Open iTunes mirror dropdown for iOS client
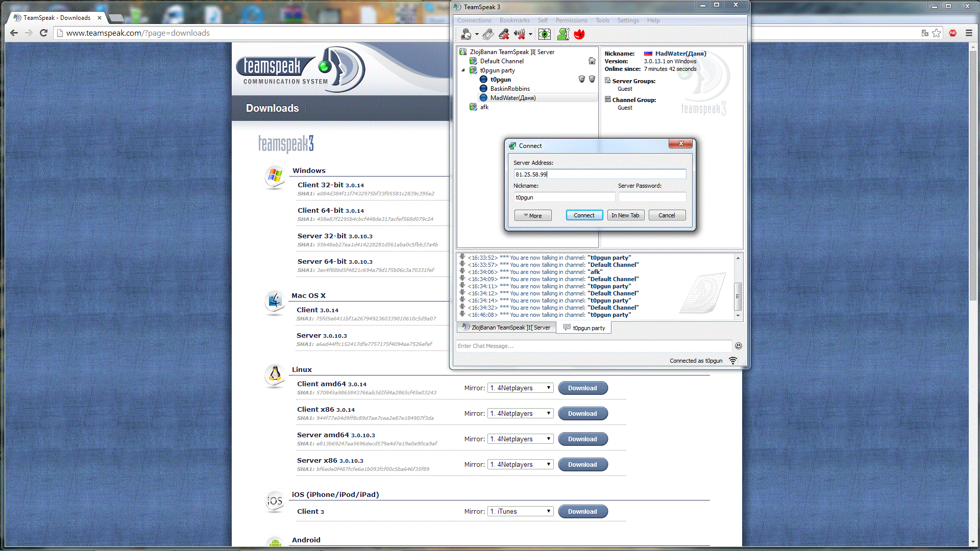The height and width of the screenshot is (551, 980). coord(521,512)
